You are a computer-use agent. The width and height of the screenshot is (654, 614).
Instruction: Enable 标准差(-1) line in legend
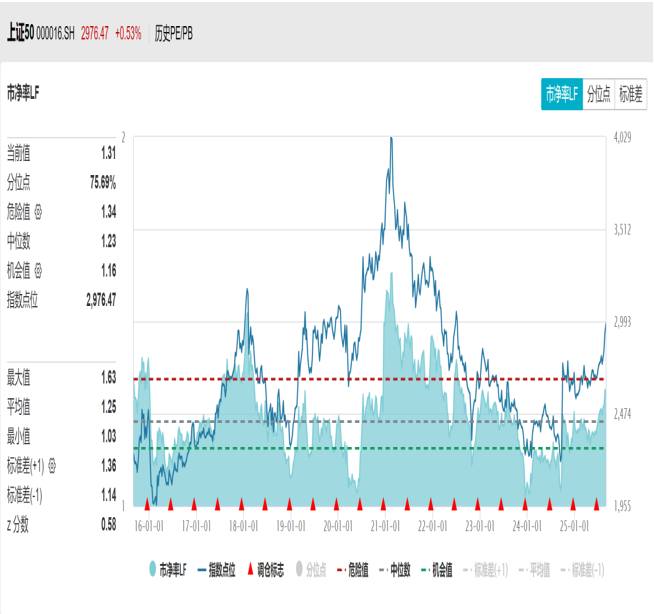[x=582, y=569]
